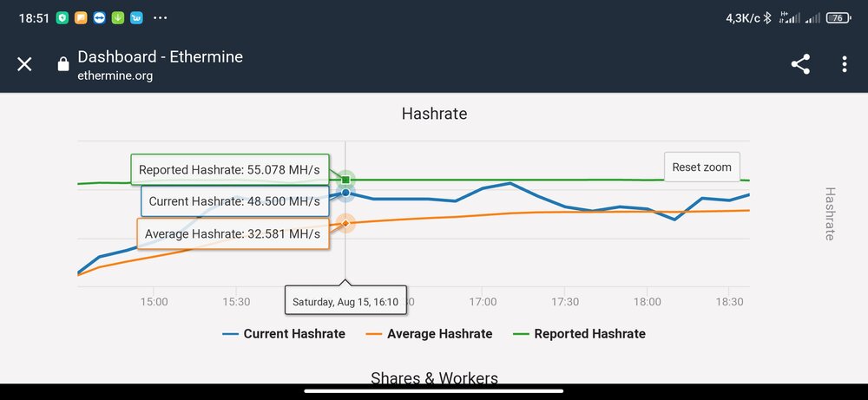Toggle Average Hashrate series in legend
The width and height of the screenshot is (868, 400).
(x=429, y=334)
